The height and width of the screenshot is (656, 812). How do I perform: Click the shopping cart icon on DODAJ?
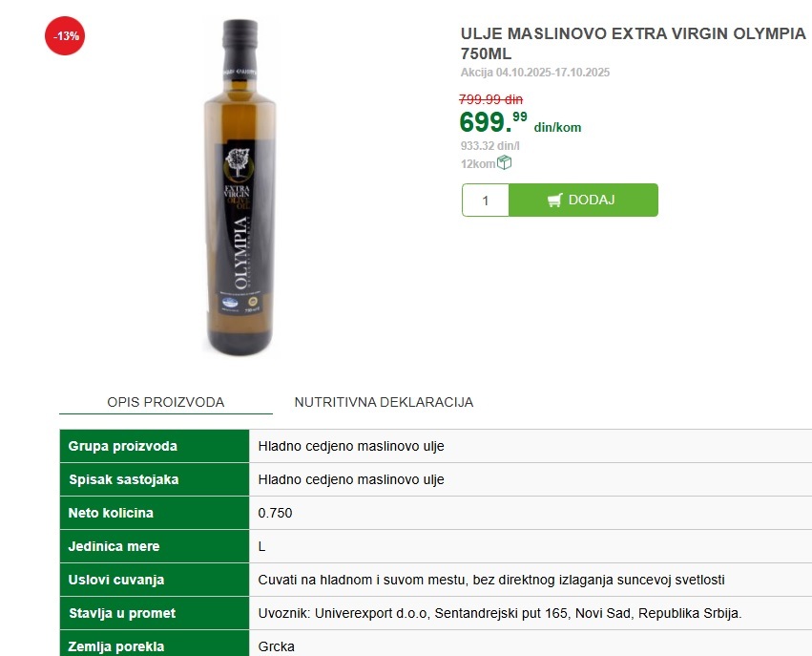pyautogui.click(x=554, y=200)
